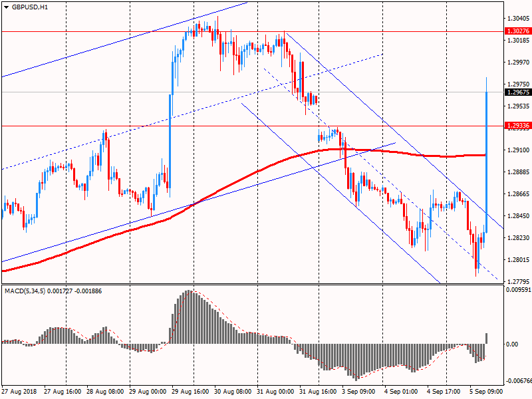This screenshot has height=399, width=532.
Task: Click the 1.28015 price scale value
Action: 518,260
